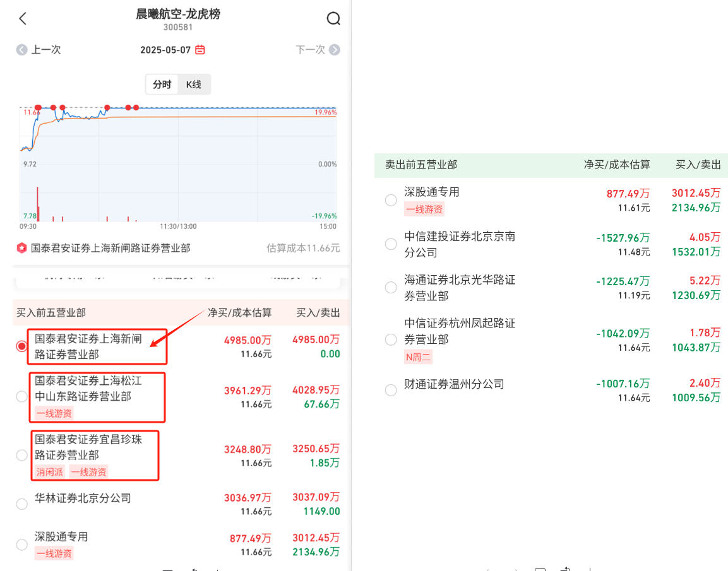Click net value -1007.16万
The height and width of the screenshot is (571, 728).
(x=623, y=384)
